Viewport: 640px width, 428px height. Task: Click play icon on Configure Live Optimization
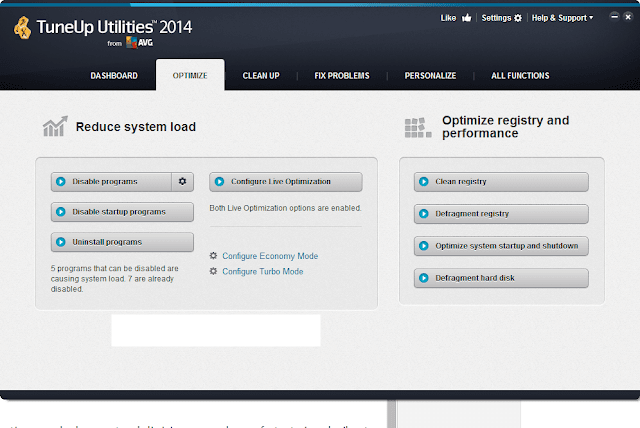point(220,182)
